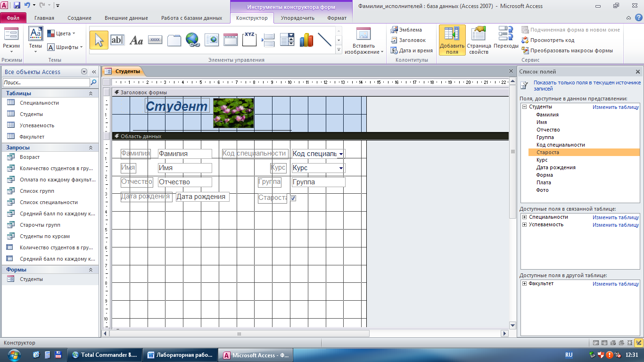Image resolution: width=644 pixels, height=362 pixels.
Task: Expand Специальности in related tables list
Action: click(524, 217)
